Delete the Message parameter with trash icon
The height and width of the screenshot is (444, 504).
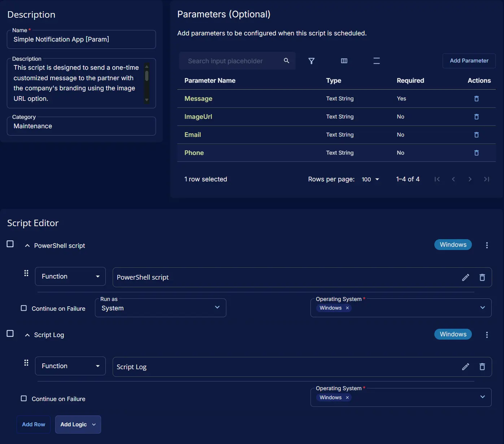coord(476,99)
